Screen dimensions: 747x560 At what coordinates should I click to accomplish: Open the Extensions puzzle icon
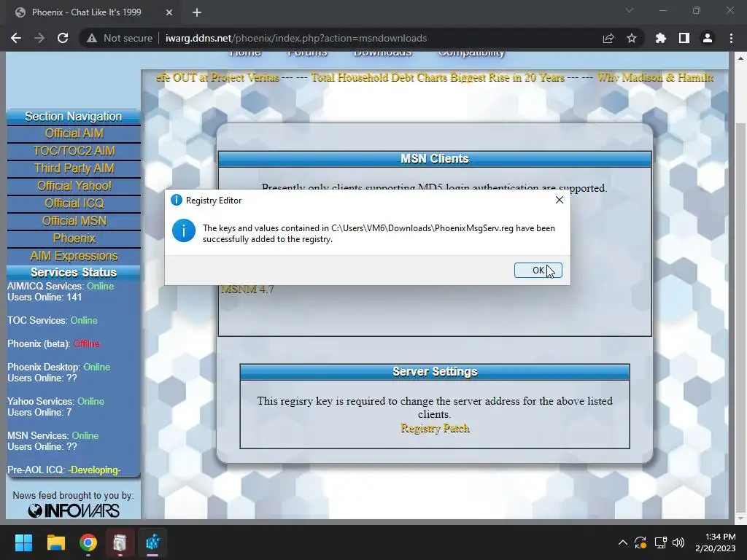pos(660,38)
